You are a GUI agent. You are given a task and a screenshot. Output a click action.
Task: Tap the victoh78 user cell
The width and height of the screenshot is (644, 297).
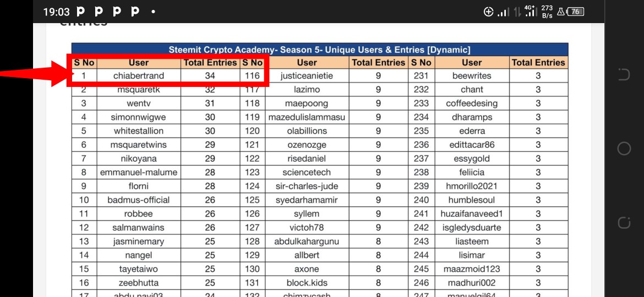coord(307,228)
